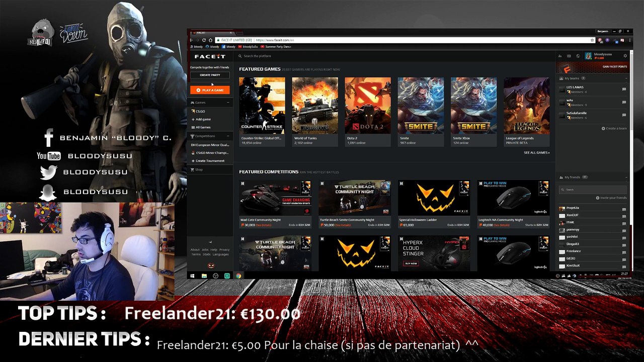Open the Privacy footer link
Screen dimensions: 644x362
point(224,250)
